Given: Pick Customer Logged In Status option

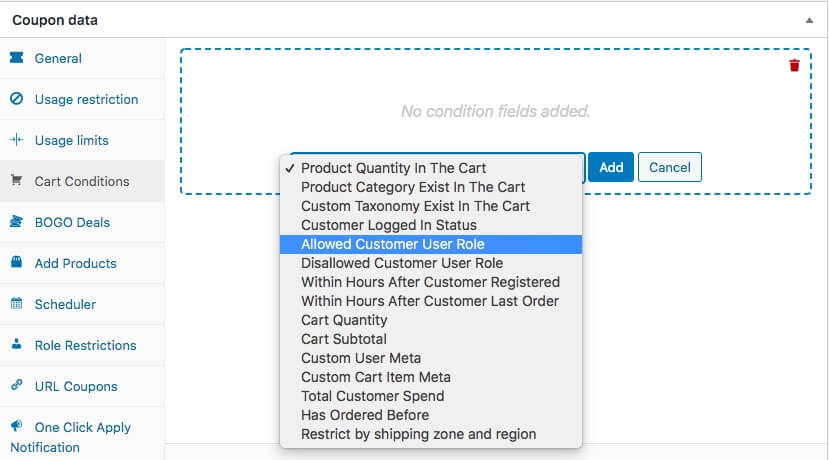Looking at the screenshot, I should tap(431, 225).
